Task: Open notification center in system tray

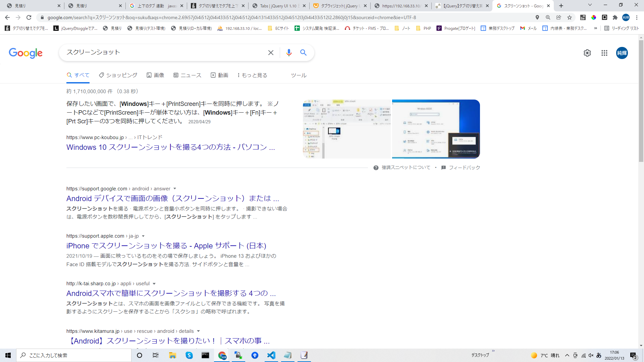Action: pyautogui.click(x=633, y=356)
